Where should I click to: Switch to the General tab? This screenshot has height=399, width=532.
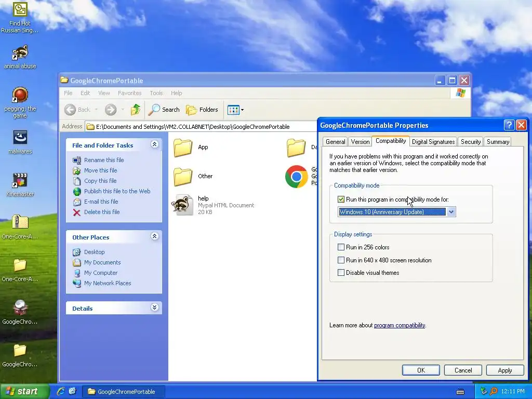click(x=335, y=142)
